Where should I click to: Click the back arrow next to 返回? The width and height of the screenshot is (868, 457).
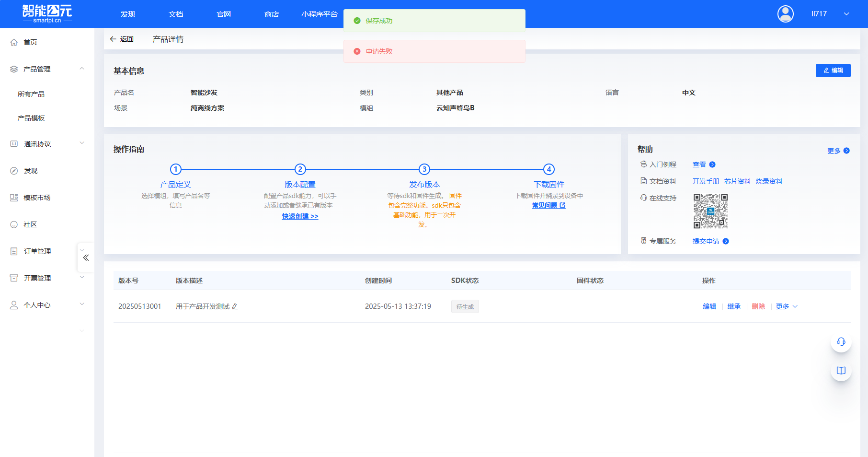113,38
